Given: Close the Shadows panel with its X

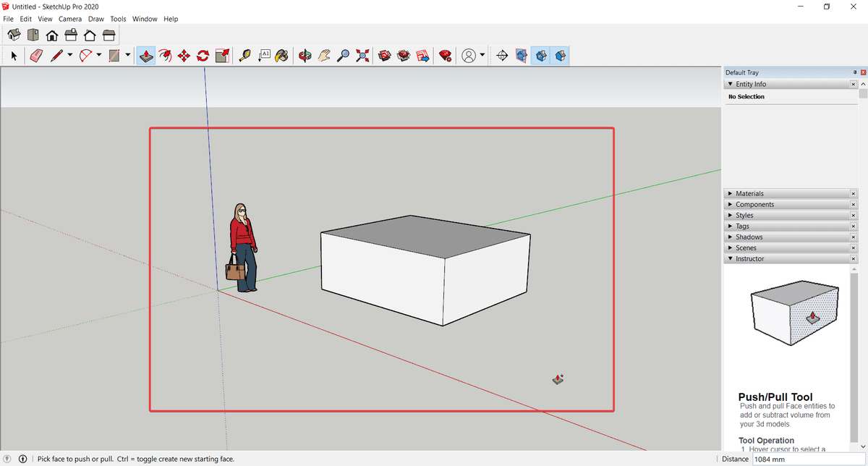Looking at the screenshot, I should coord(854,237).
